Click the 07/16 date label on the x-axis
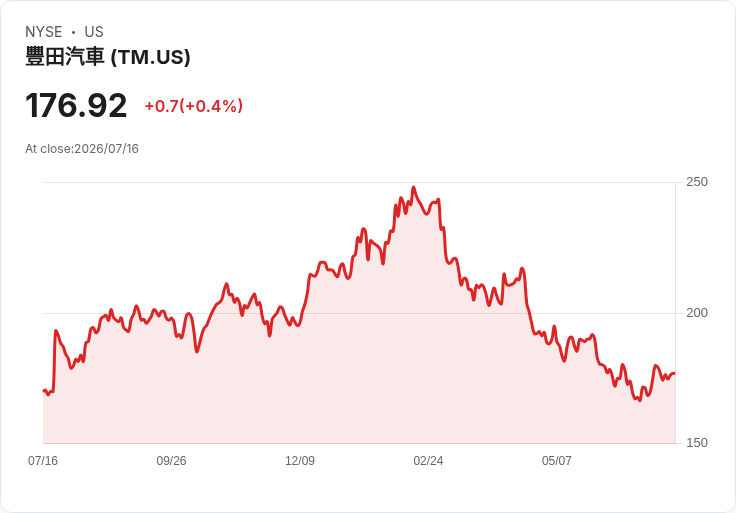This screenshot has height=513, width=736. (43, 460)
